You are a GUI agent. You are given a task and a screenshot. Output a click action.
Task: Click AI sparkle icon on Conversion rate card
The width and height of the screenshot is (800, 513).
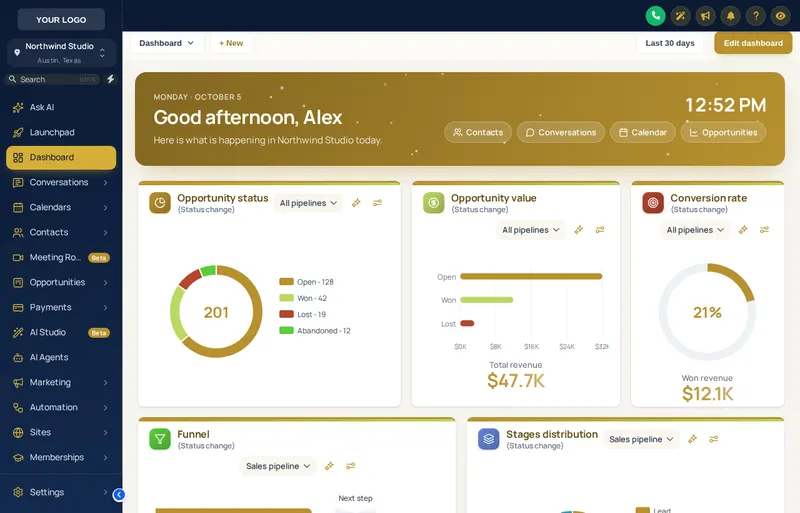coord(743,230)
